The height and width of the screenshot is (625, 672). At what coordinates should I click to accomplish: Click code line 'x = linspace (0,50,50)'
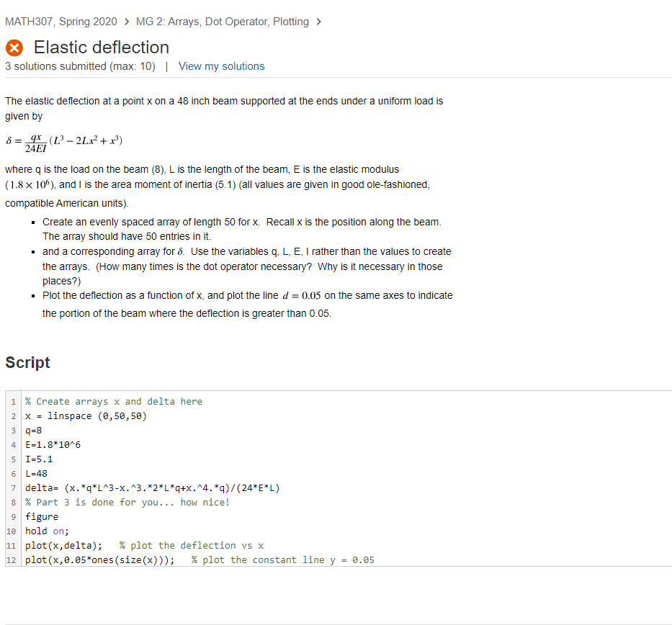pyautogui.click(x=86, y=416)
